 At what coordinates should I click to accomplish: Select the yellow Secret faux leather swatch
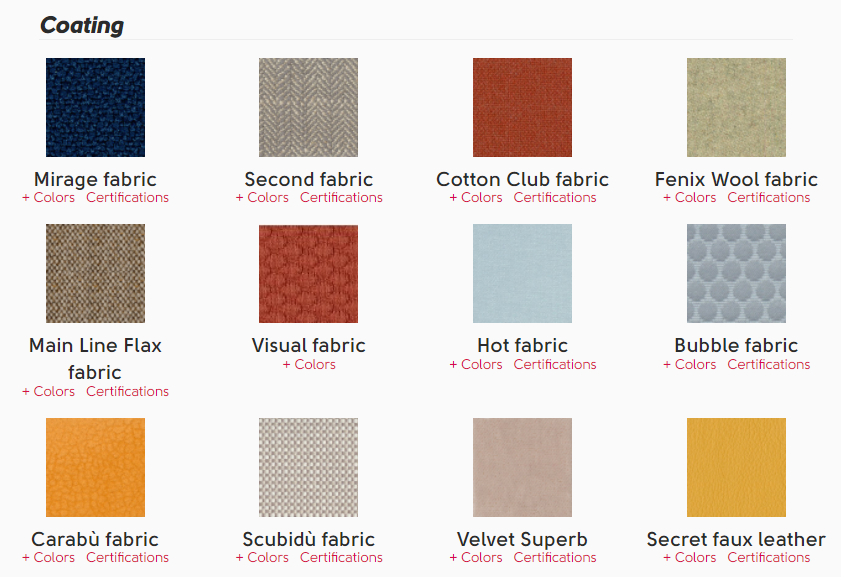[736, 468]
